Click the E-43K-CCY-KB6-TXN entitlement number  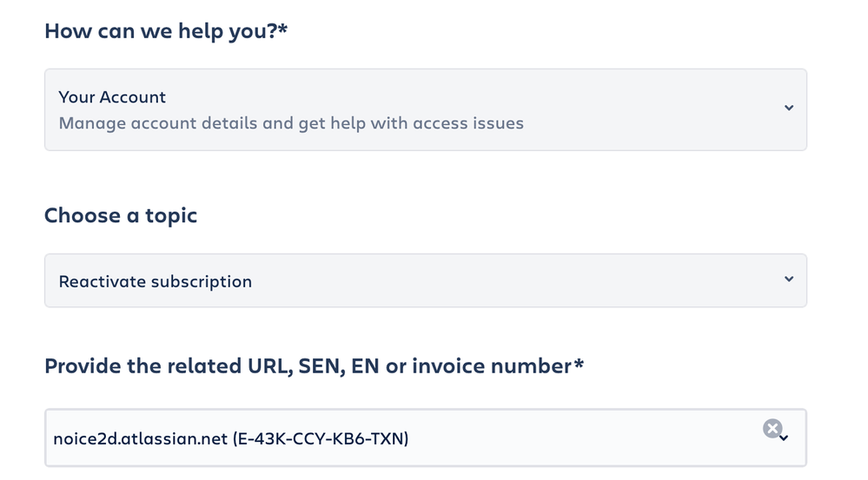point(321,438)
